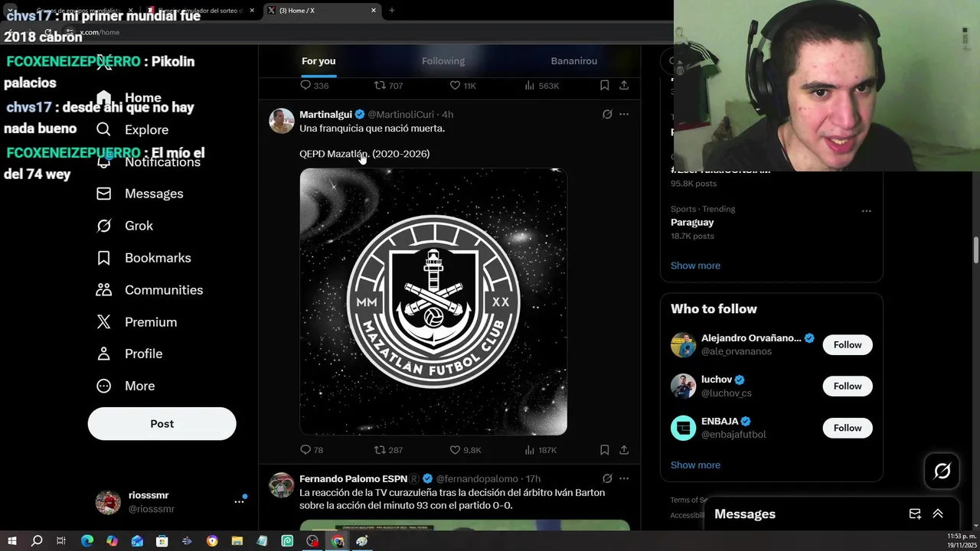Share the Martinalgui Mazatlán post
This screenshot has width=980, height=551.
624,450
